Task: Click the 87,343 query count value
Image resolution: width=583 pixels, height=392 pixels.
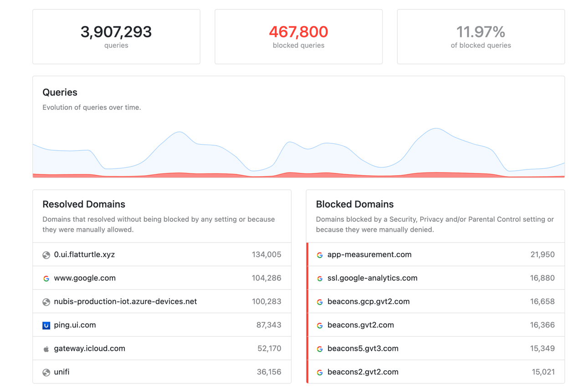Action: [269, 325]
